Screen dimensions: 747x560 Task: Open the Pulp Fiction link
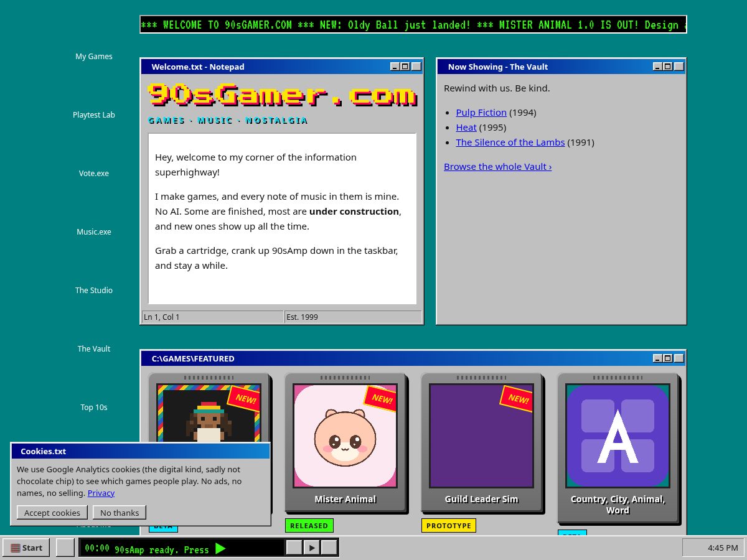[481, 112]
